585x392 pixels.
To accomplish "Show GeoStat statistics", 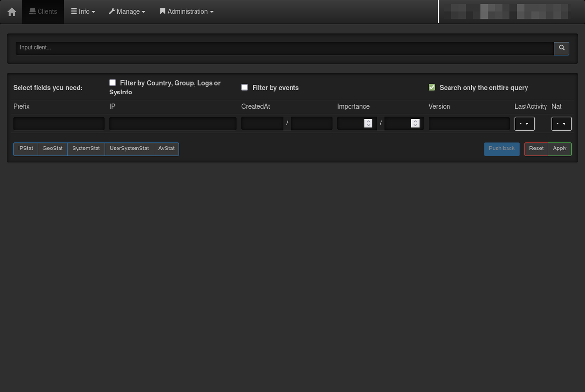I will pyautogui.click(x=53, y=149).
